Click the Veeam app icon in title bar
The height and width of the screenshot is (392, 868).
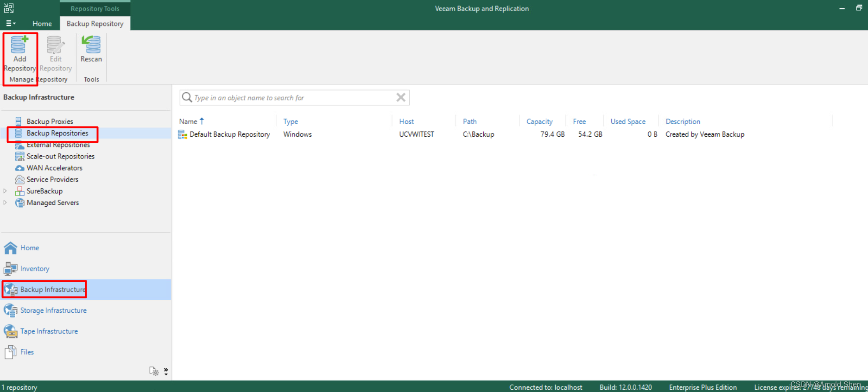[x=9, y=8]
